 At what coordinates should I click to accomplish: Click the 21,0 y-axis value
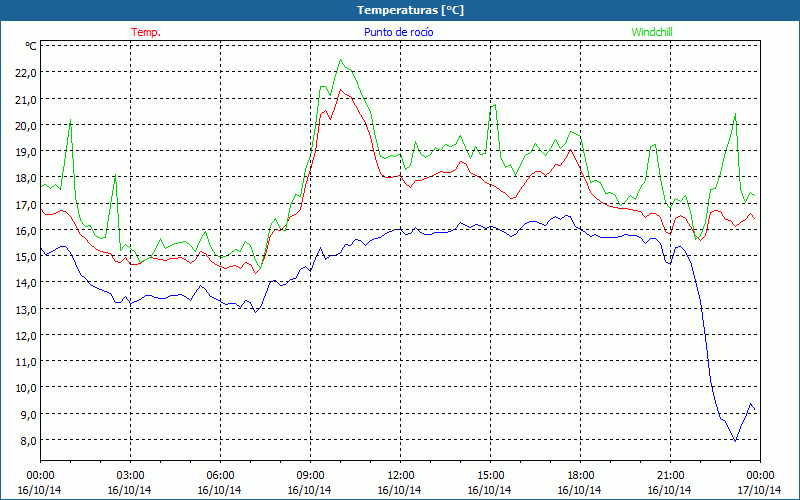26,99
